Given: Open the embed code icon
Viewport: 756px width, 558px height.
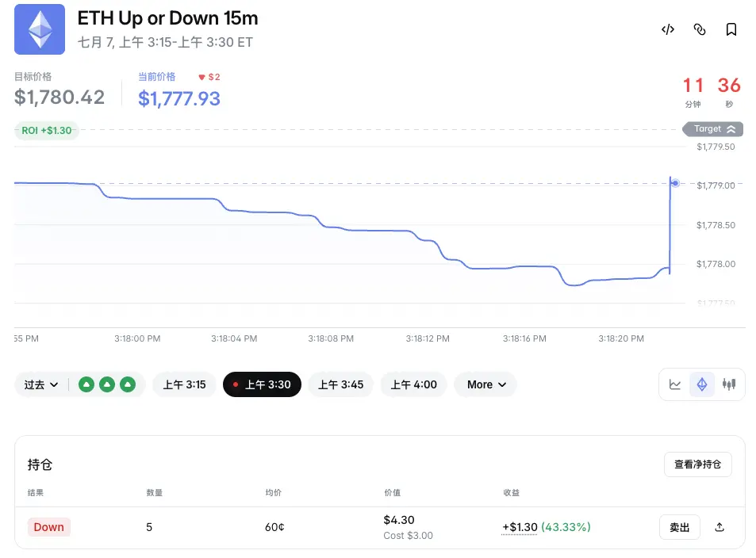Looking at the screenshot, I should click(668, 30).
